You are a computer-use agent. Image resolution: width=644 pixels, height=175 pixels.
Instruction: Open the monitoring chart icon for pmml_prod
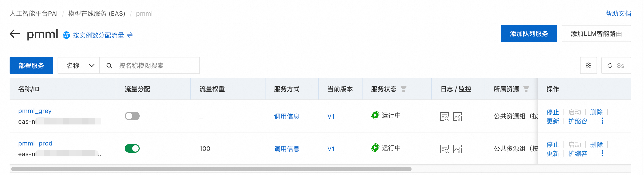tap(457, 149)
